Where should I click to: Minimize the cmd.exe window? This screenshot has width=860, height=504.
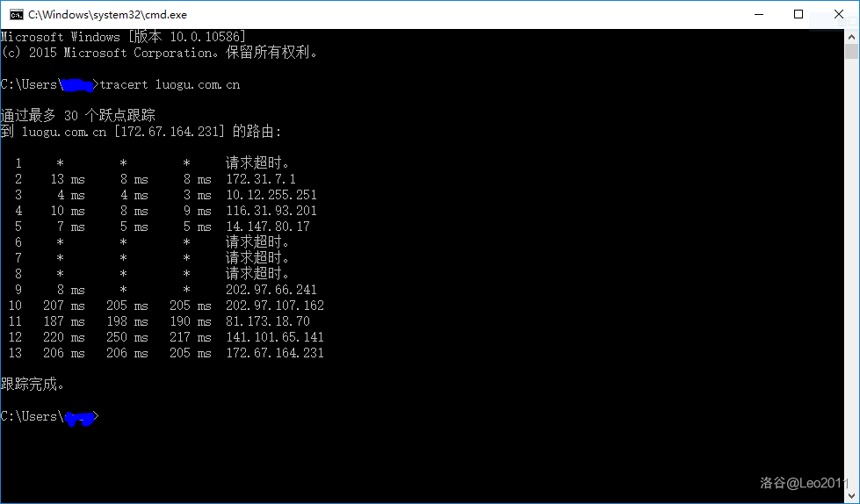click(x=759, y=14)
